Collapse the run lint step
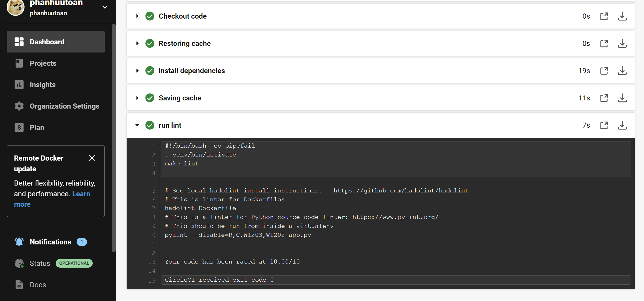This screenshot has width=644, height=301. click(x=137, y=125)
